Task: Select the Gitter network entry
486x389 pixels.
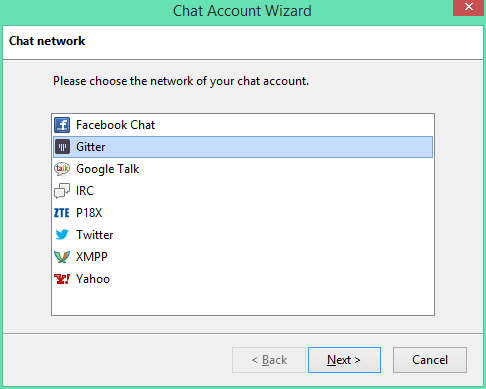Action: (x=243, y=147)
